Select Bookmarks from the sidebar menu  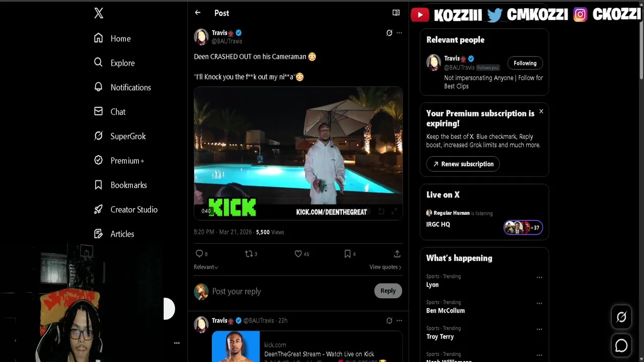point(128,185)
